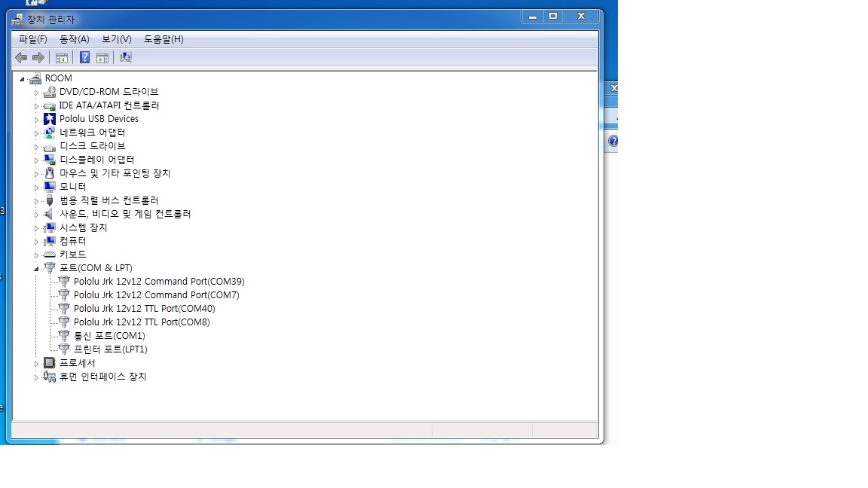Expand the 시스템 장치 node
Screen dimensions: 868x488
(x=36, y=228)
